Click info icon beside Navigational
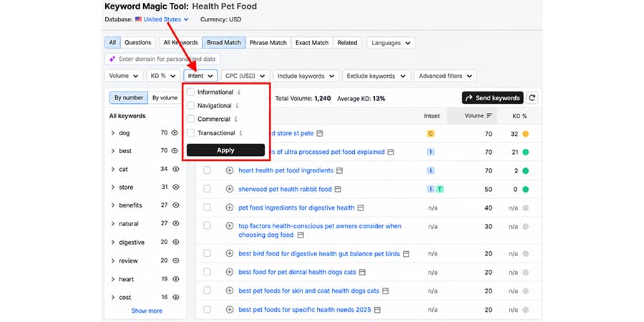 237,106
